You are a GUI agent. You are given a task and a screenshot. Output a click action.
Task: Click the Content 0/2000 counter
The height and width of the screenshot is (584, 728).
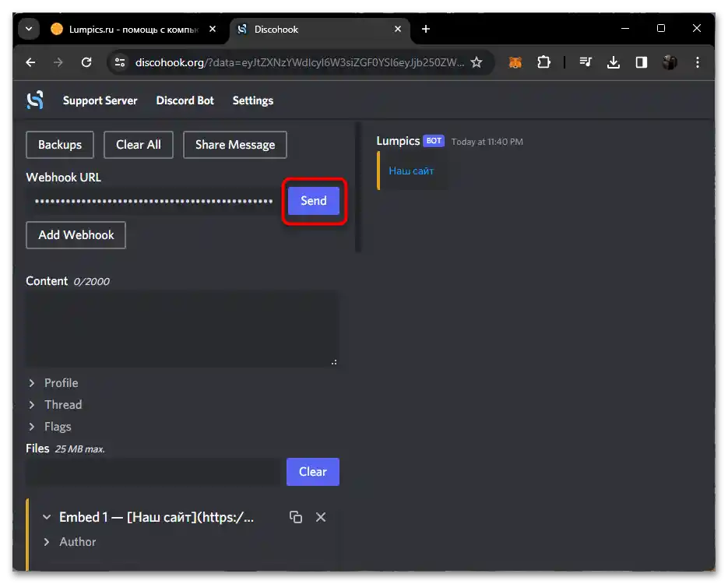(x=91, y=281)
